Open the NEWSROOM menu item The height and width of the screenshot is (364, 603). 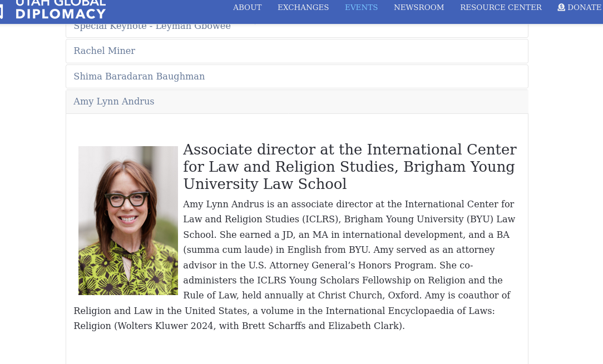coord(419,7)
